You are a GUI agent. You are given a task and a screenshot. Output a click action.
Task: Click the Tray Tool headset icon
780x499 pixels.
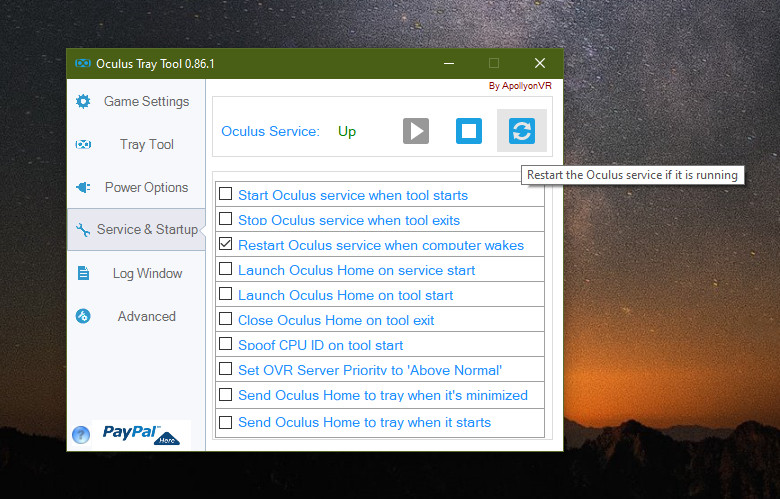tap(83, 144)
